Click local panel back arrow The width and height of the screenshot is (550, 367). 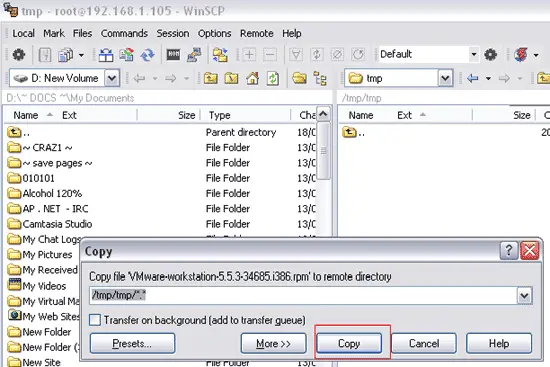coord(139,78)
